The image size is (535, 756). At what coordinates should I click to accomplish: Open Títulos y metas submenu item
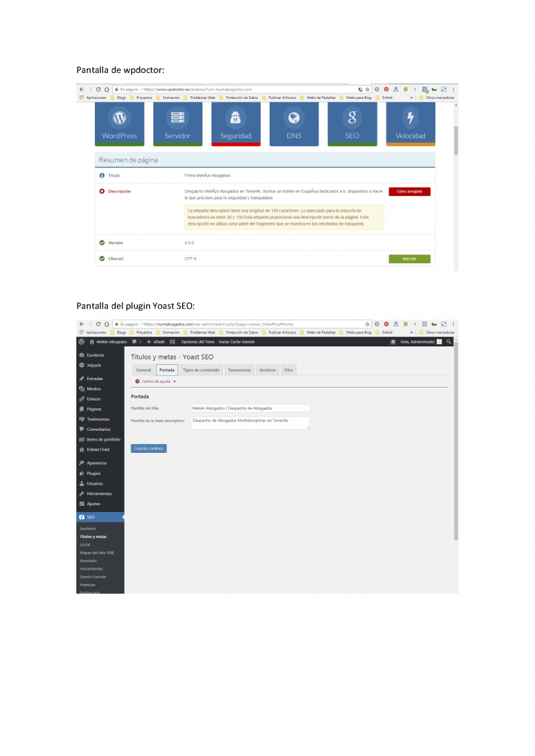(93, 537)
